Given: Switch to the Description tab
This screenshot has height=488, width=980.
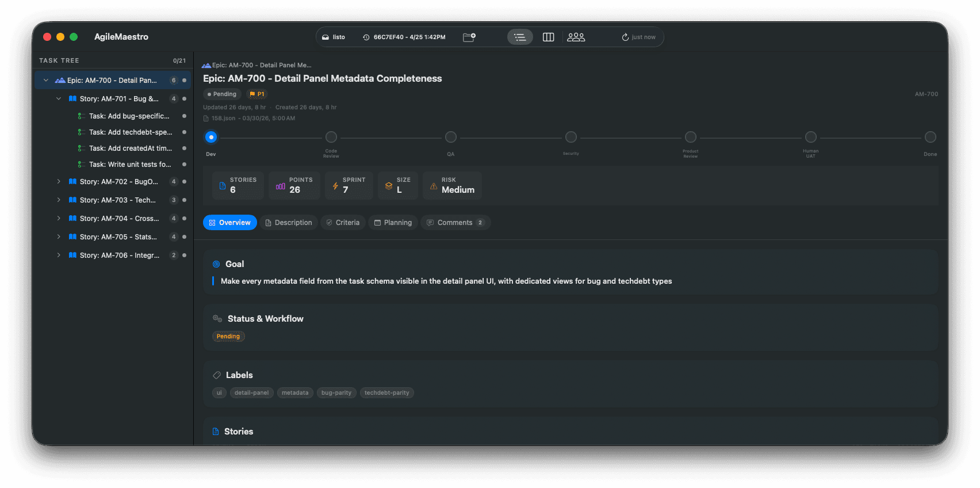Looking at the screenshot, I should [x=289, y=223].
